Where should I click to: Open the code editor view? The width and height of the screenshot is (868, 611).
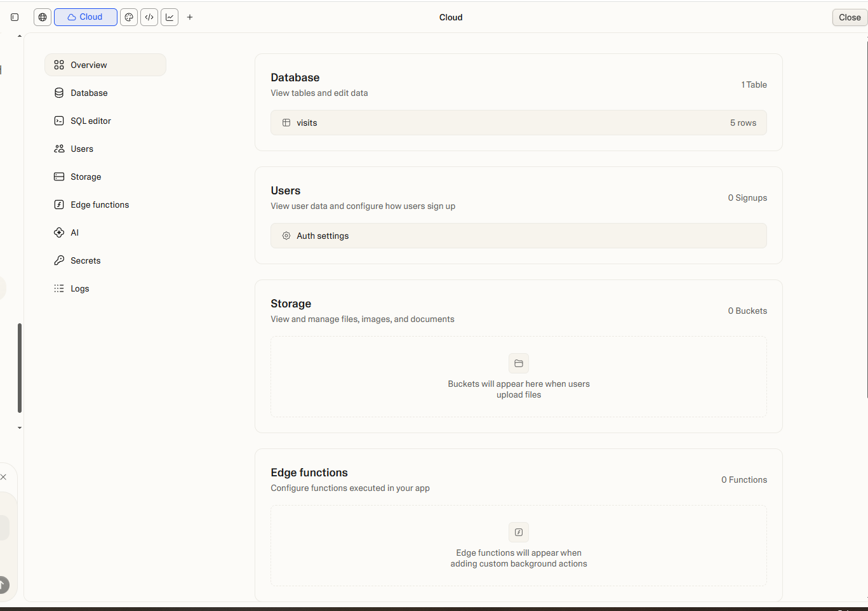149,17
